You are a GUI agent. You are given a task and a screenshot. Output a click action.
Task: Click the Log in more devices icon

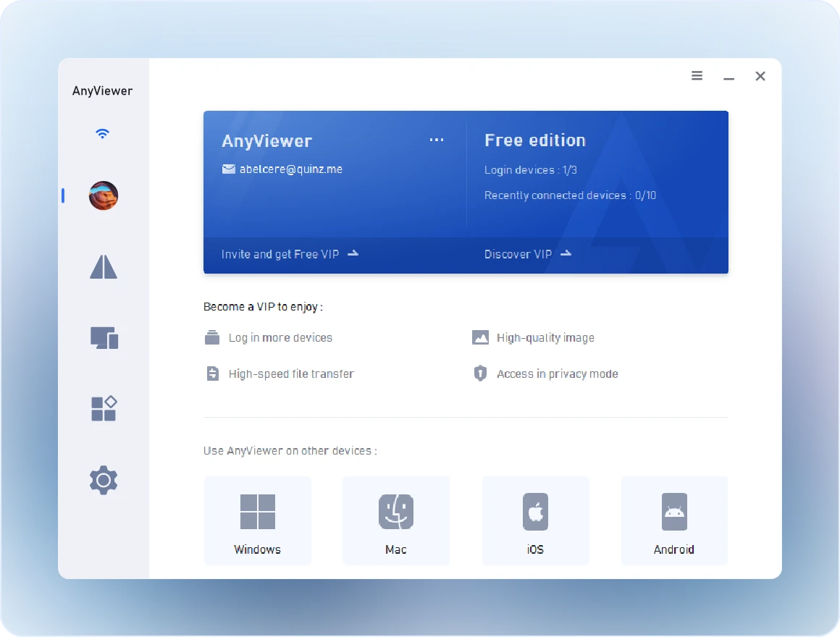212,338
